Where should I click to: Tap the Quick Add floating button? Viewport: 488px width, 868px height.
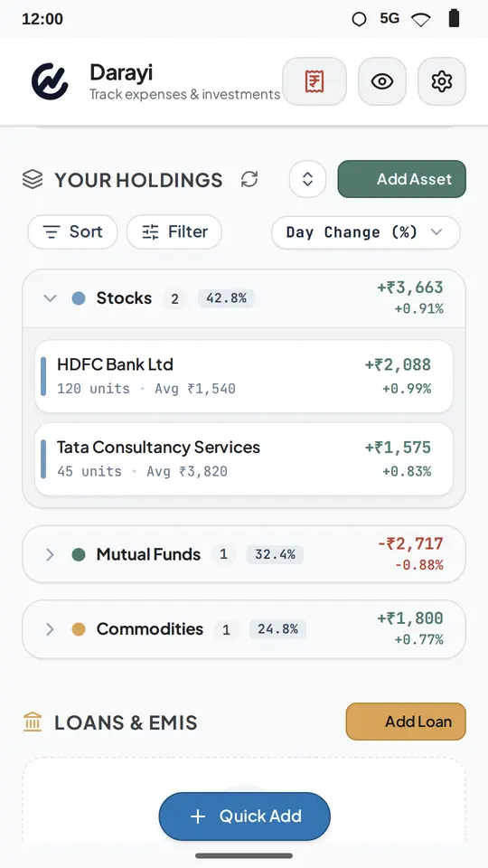point(245,816)
